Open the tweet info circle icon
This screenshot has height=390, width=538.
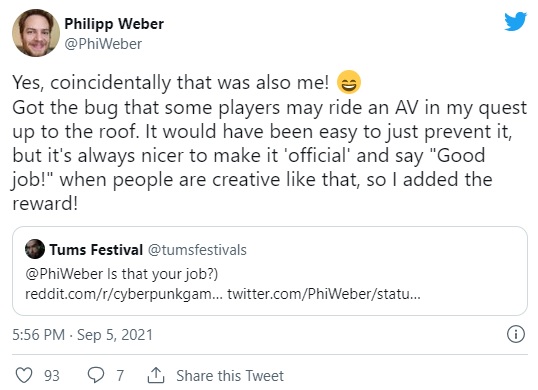pos(516,334)
